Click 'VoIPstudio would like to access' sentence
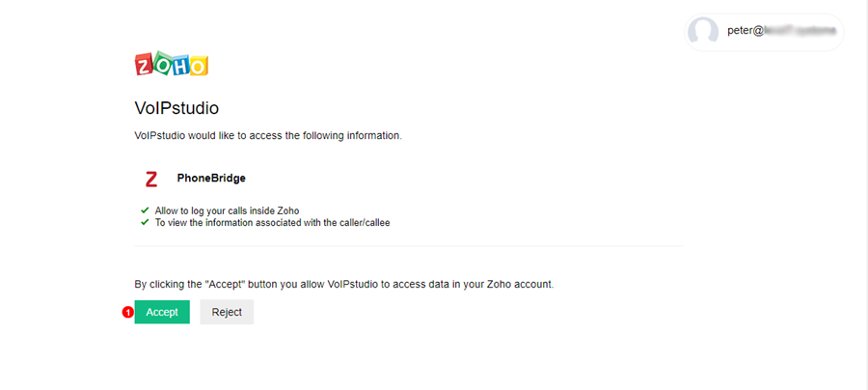 [267, 136]
